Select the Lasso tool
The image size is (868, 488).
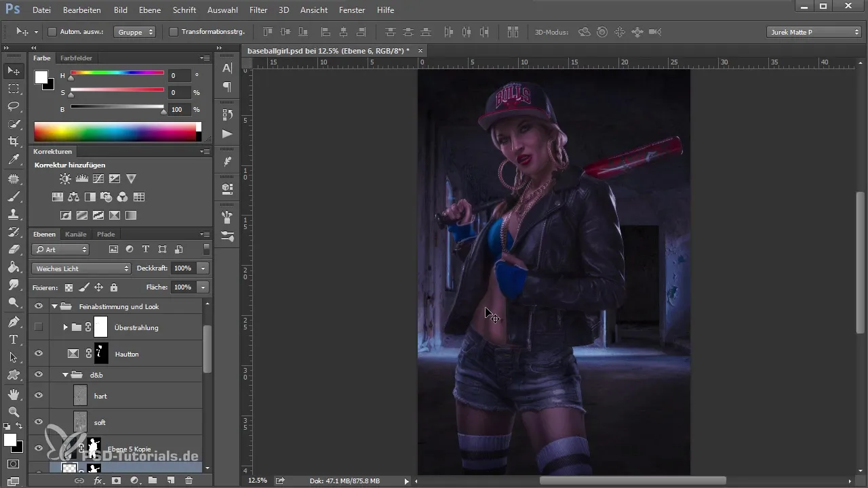pyautogui.click(x=14, y=106)
